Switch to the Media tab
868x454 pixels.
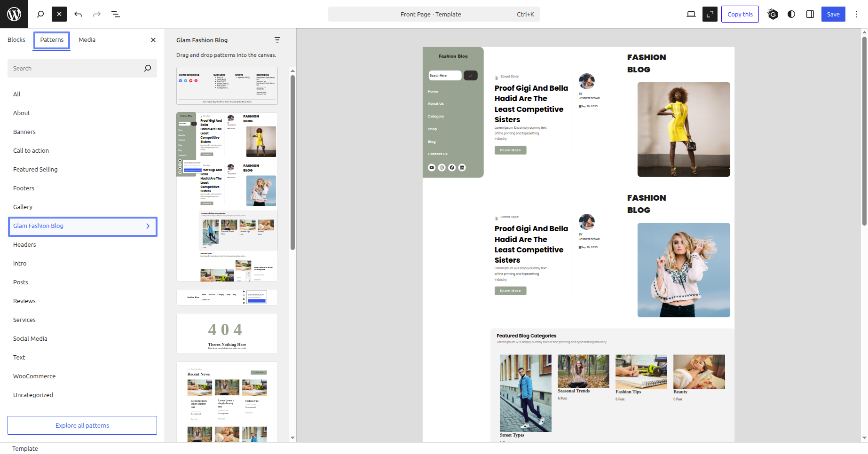[x=87, y=40]
